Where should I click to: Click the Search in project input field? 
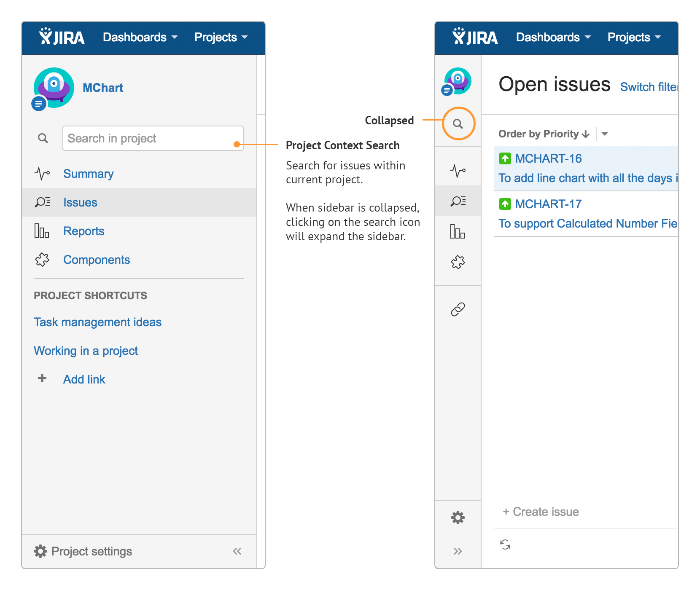point(153,138)
